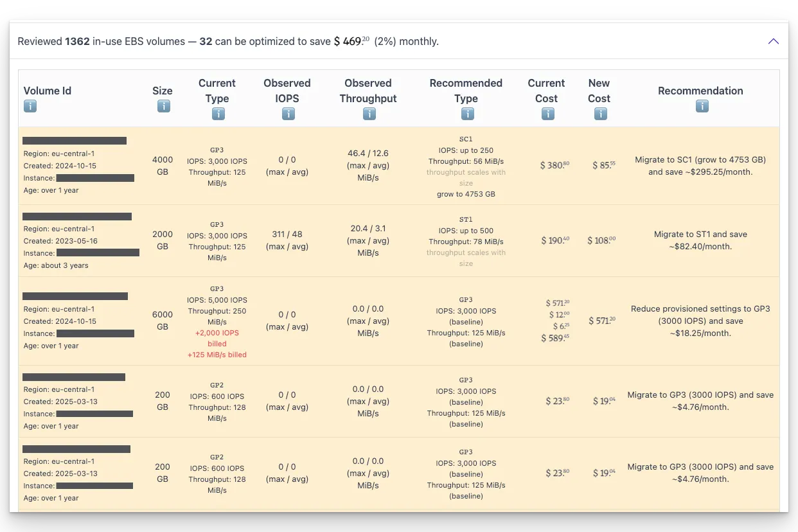Click the 'Age: about 3 years' text

tap(56, 265)
